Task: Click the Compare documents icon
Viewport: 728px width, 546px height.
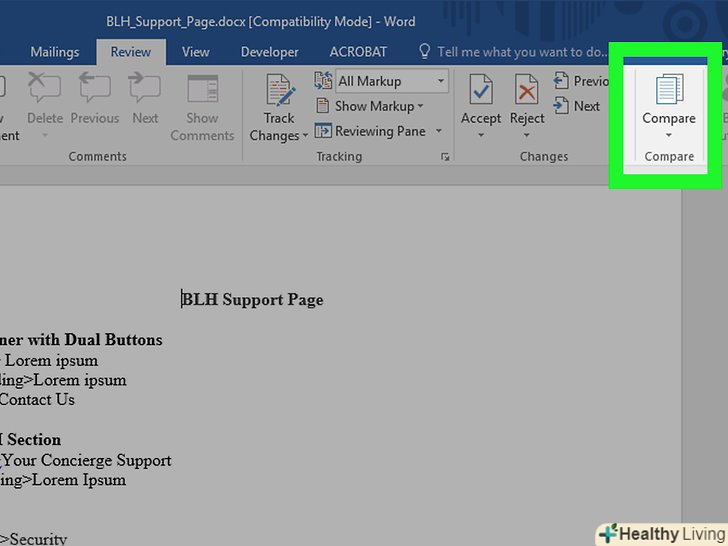Action: point(668,92)
